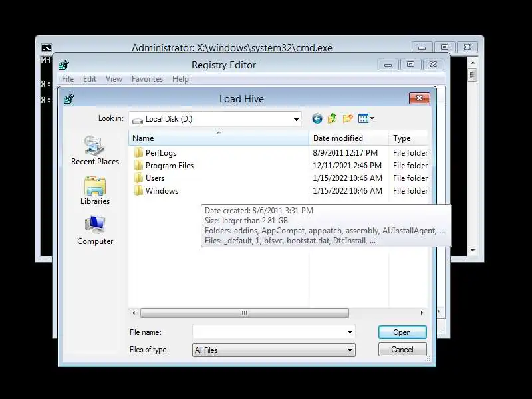Click the cmd window vertical scrollbar thumb
532x399 pixels.
click(x=473, y=75)
